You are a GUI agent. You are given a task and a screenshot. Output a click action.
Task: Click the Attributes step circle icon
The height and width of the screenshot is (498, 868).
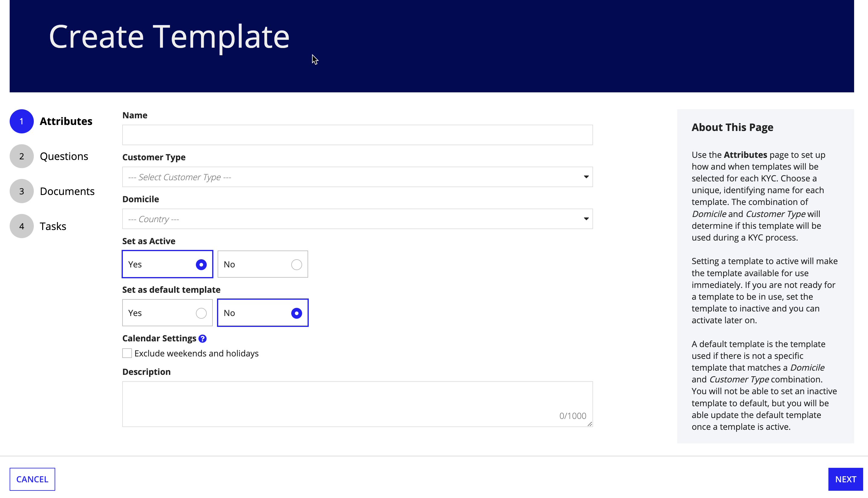click(x=21, y=121)
